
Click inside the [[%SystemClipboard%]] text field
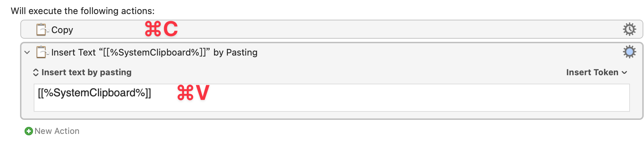coord(331,98)
